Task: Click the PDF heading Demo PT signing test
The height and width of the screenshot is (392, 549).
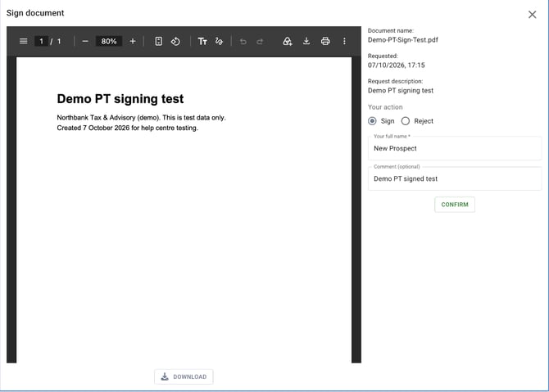Action: tap(120, 99)
